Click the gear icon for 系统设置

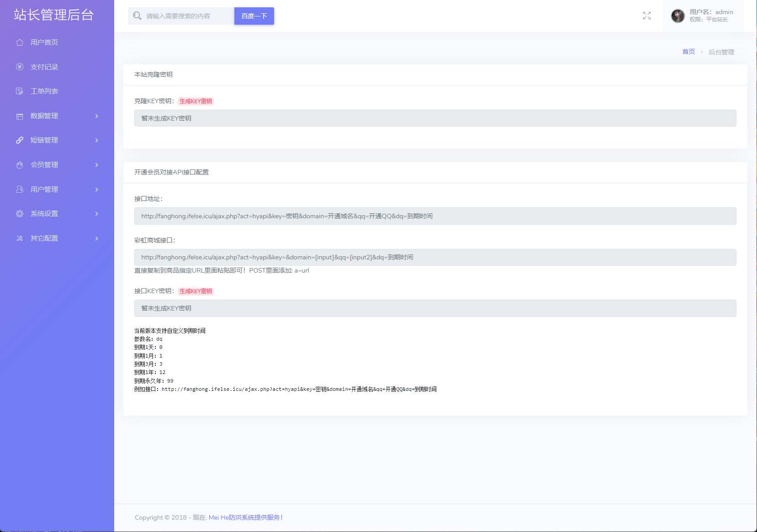20,214
